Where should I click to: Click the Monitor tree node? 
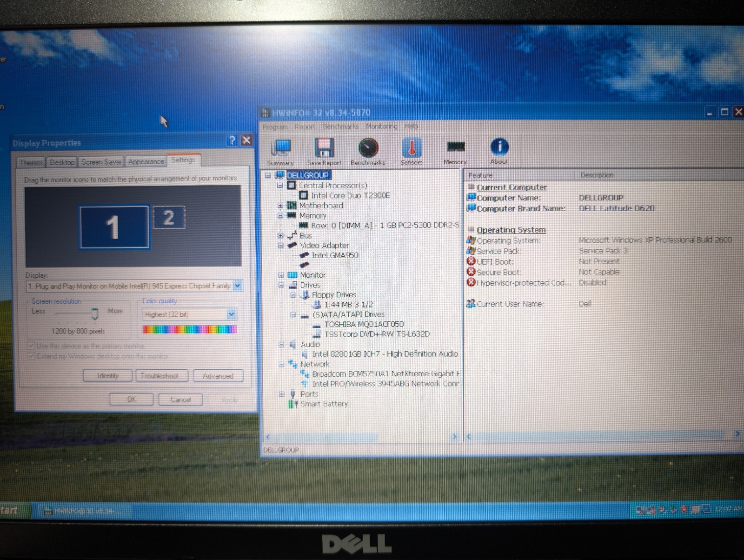312,275
